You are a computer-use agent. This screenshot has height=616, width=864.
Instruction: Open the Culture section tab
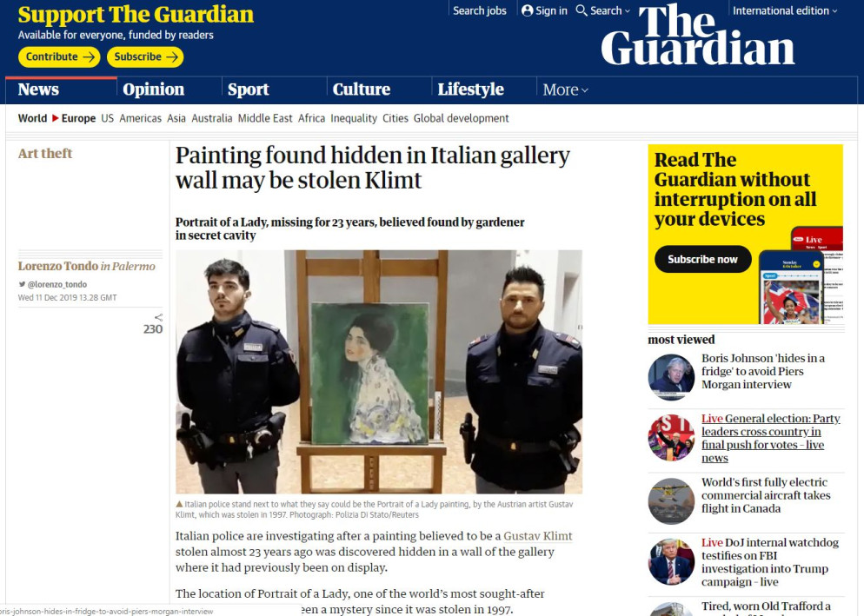[x=362, y=89]
